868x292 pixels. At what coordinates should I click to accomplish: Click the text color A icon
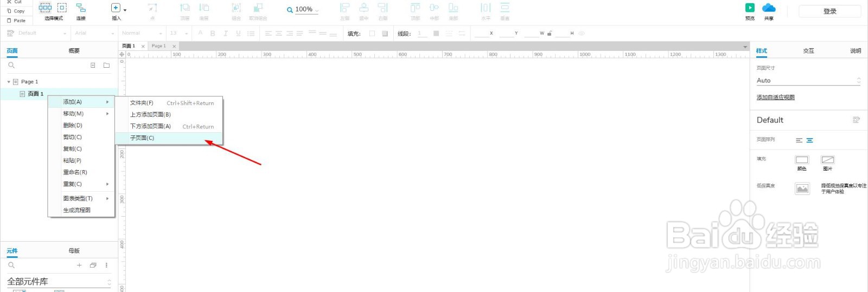200,33
